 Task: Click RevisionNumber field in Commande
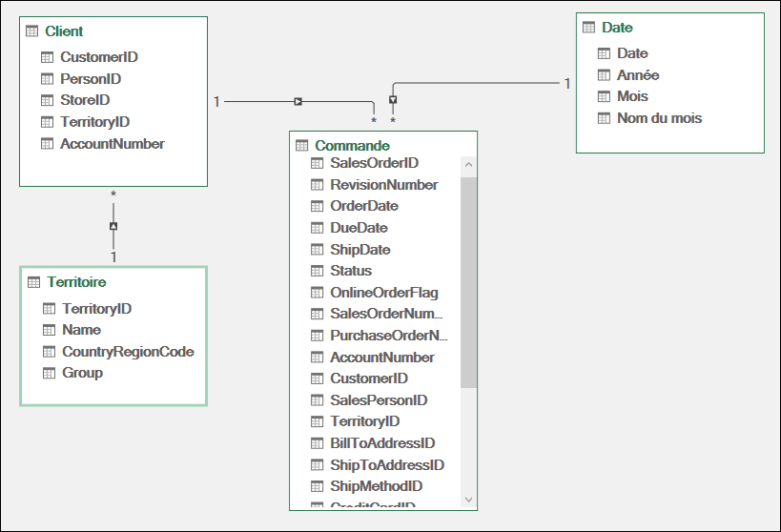(x=384, y=185)
